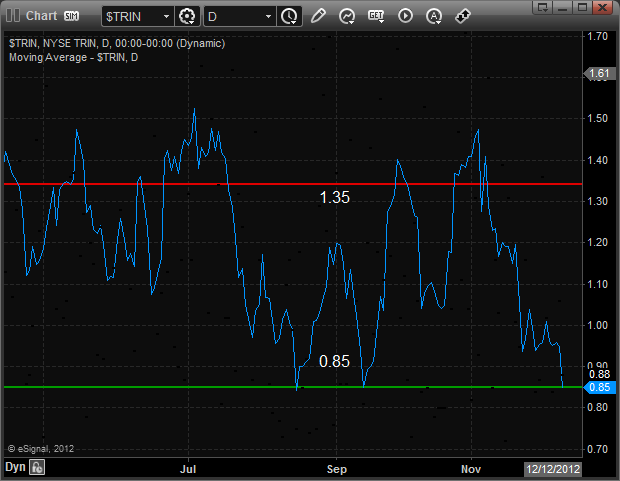The height and width of the screenshot is (481, 620).
Task: Minimize the chart window
Action: tap(562, 7)
